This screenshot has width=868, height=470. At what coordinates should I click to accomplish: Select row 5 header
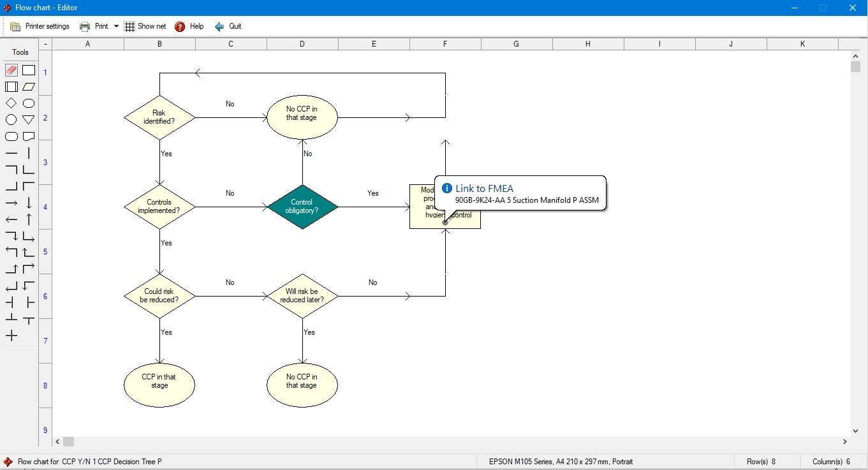[x=45, y=251]
